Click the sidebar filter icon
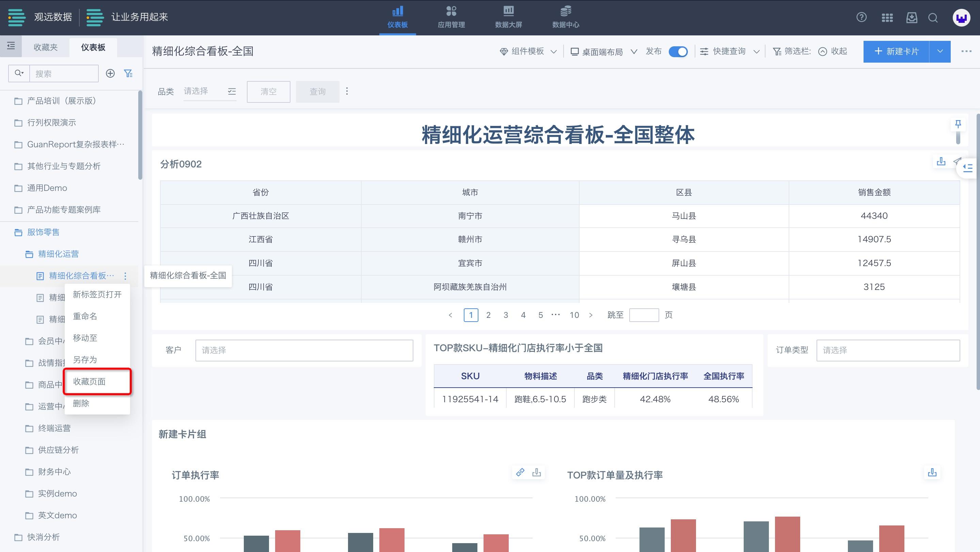980x552 pixels. [129, 73]
